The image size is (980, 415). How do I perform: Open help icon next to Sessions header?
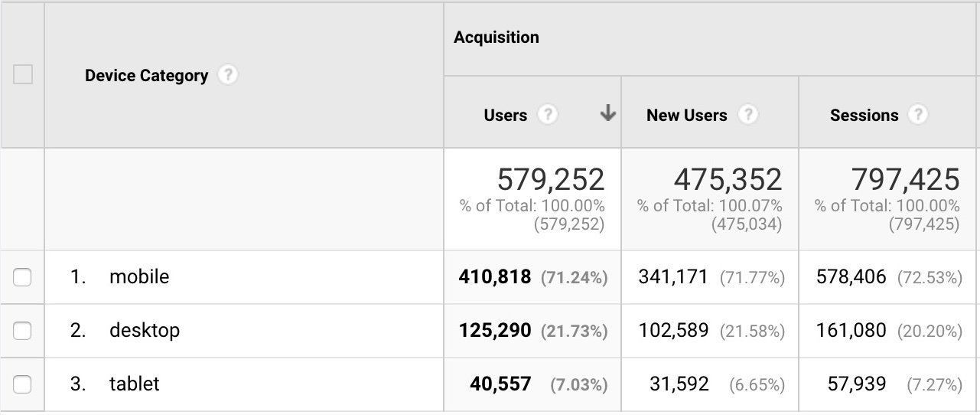click(917, 115)
